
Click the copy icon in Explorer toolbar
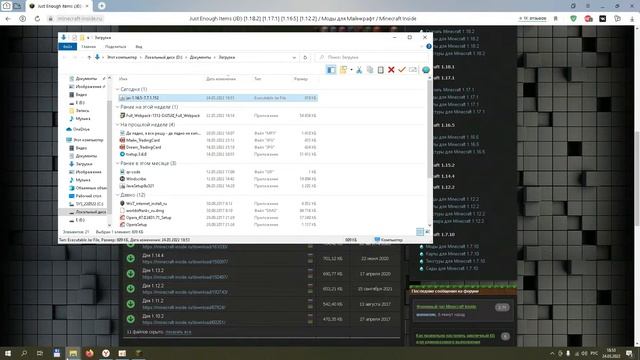[x=370, y=70]
